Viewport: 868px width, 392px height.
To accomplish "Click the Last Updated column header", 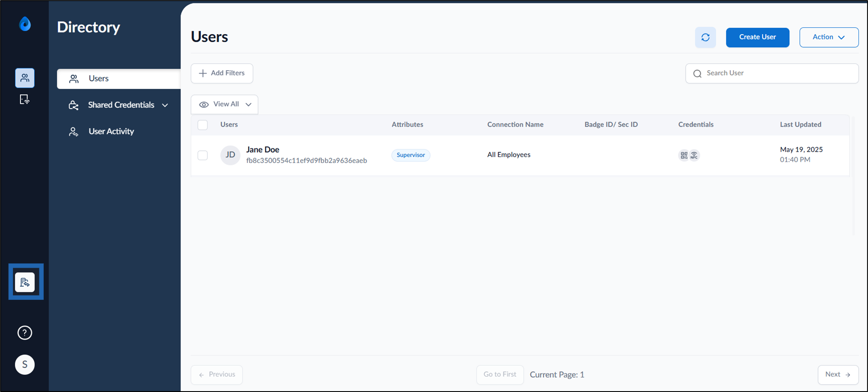I will point(800,125).
